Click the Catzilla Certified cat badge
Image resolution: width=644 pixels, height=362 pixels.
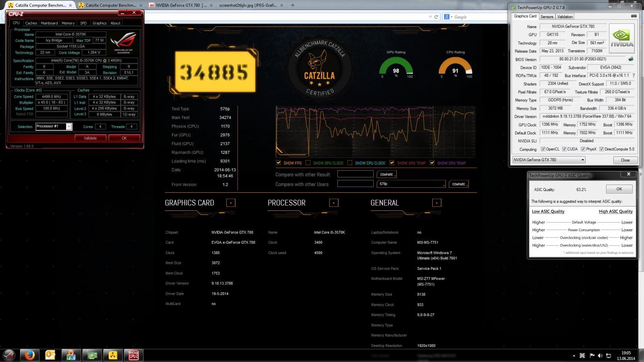[320, 68]
